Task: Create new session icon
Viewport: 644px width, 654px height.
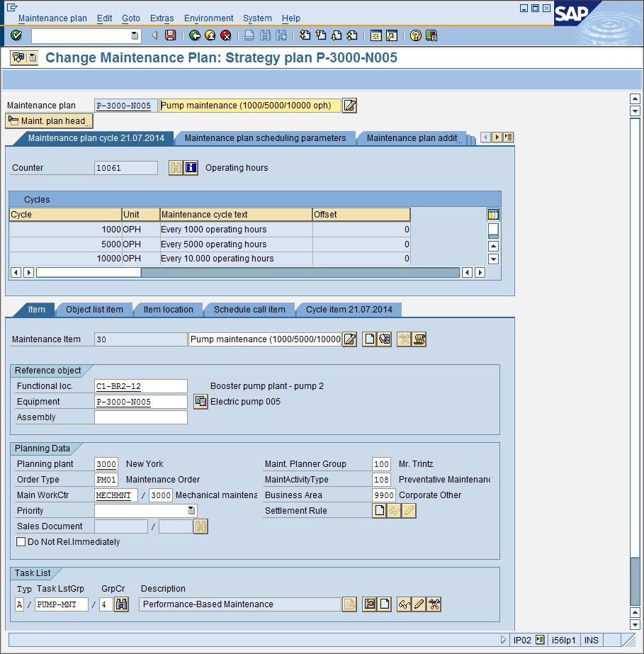Action: point(375,35)
